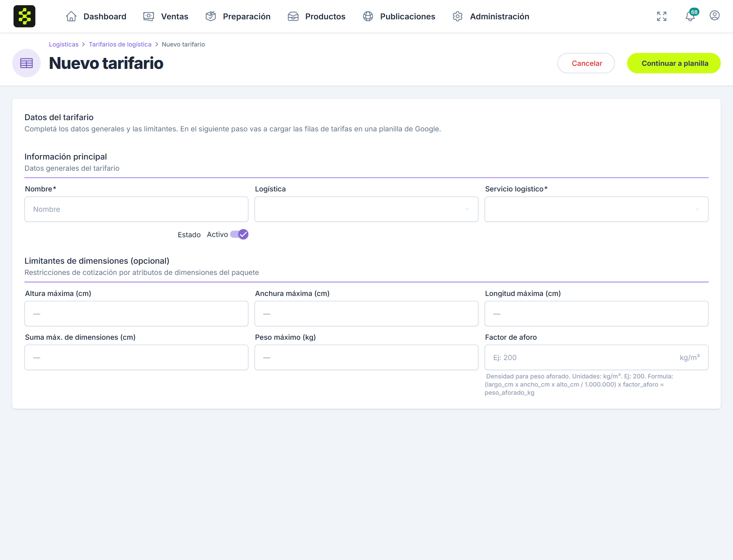Focus the Peso máximo (kg) field
733x560 pixels.
pyautogui.click(x=366, y=357)
